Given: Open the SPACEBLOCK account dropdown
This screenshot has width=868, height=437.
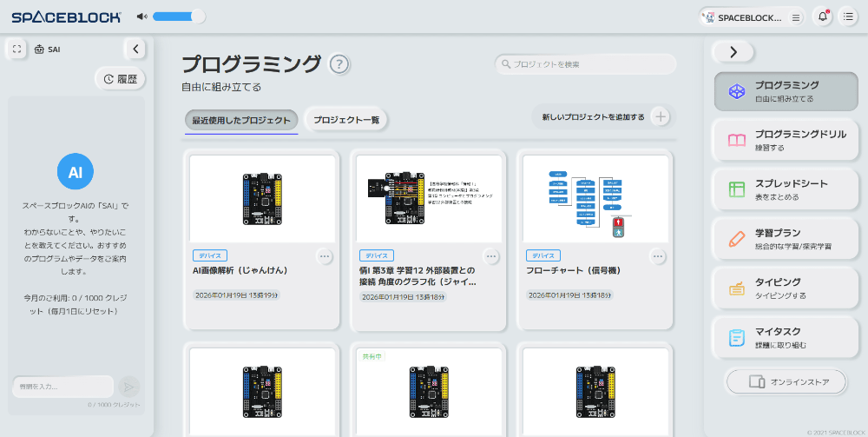Looking at the screenshot, I should 752,17.
